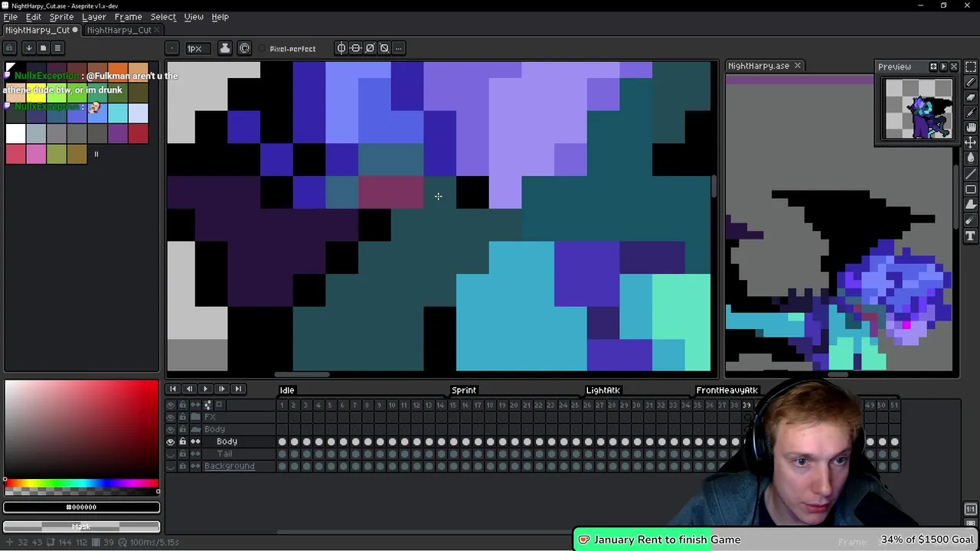Open the Frame menu
The image size is (980, 551).
(x=128, y=17)
